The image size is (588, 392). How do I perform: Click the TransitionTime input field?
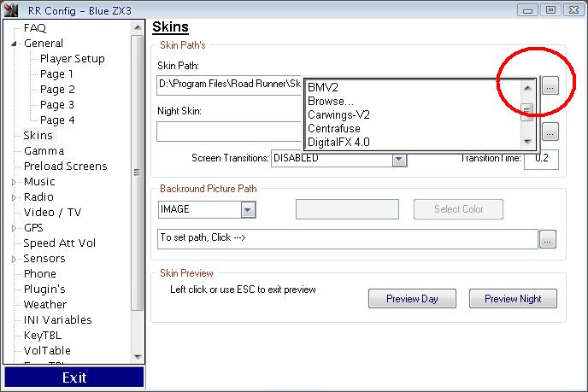540,159
